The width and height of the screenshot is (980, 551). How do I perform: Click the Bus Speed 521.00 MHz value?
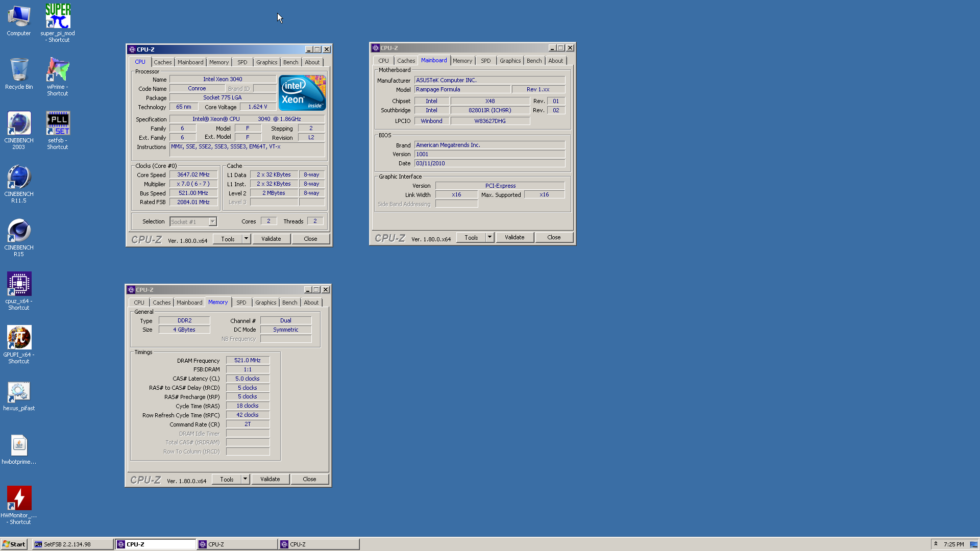[193, 193]
